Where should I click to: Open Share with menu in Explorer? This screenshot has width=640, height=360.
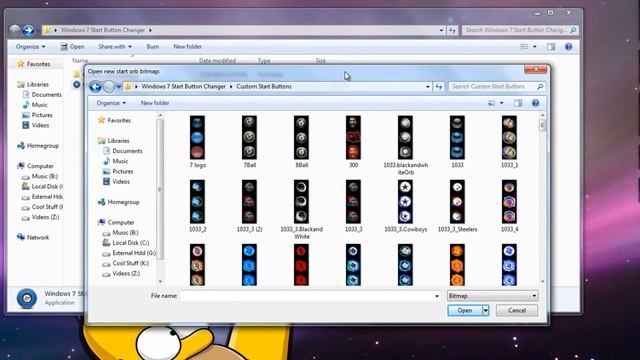point(115,47)
